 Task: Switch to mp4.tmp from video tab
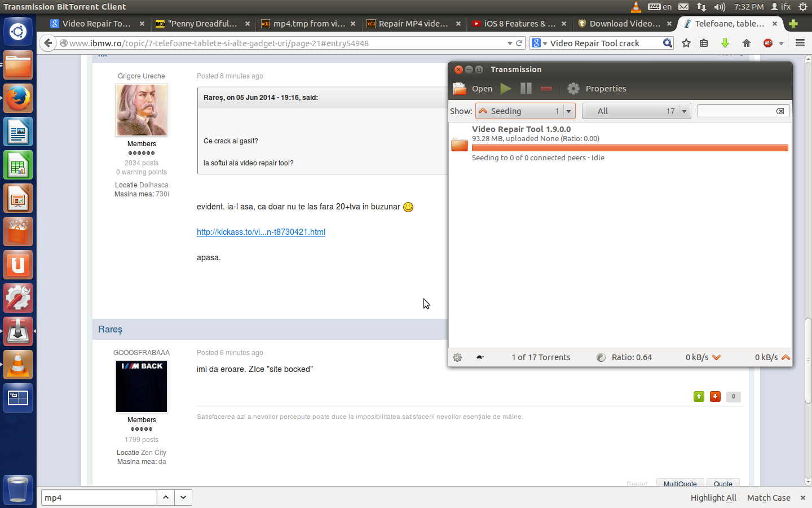308,24
